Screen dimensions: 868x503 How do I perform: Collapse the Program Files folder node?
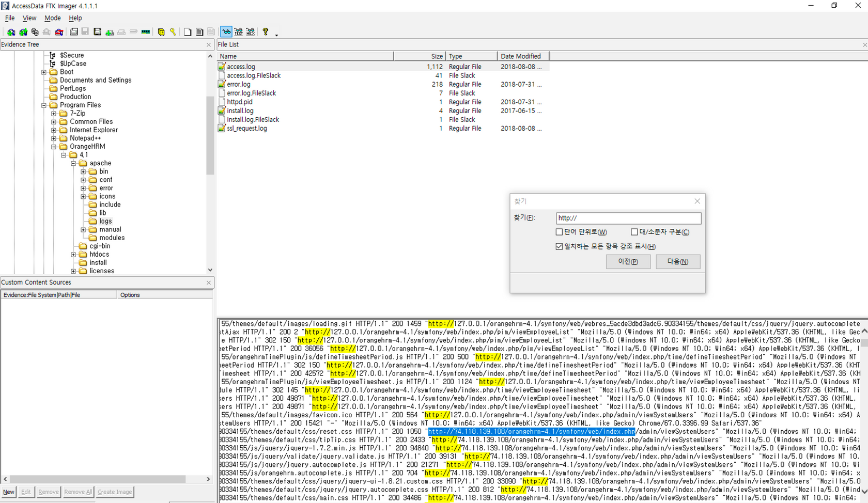pos(44,105)
